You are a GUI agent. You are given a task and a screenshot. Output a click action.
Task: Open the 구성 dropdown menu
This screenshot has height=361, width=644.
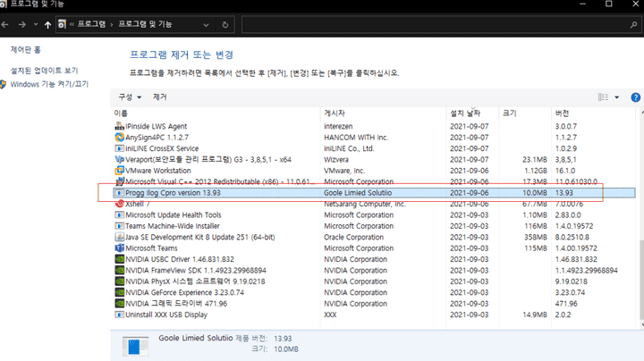pos(130,97)
